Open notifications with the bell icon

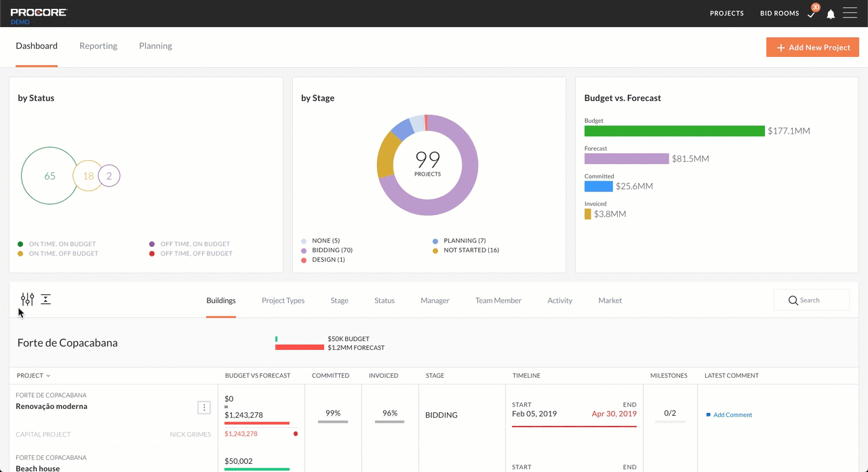[831, 14]
